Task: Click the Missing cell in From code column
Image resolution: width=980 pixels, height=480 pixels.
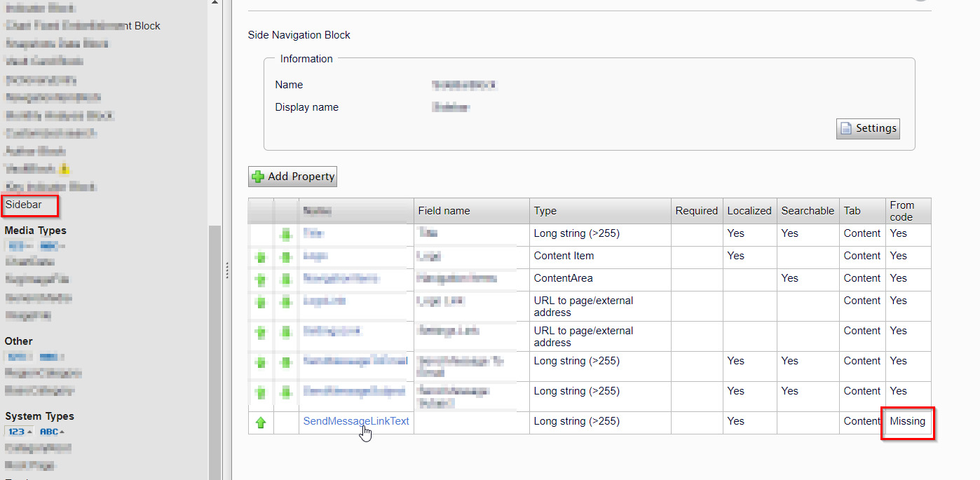Action: (x=907, y=422)
